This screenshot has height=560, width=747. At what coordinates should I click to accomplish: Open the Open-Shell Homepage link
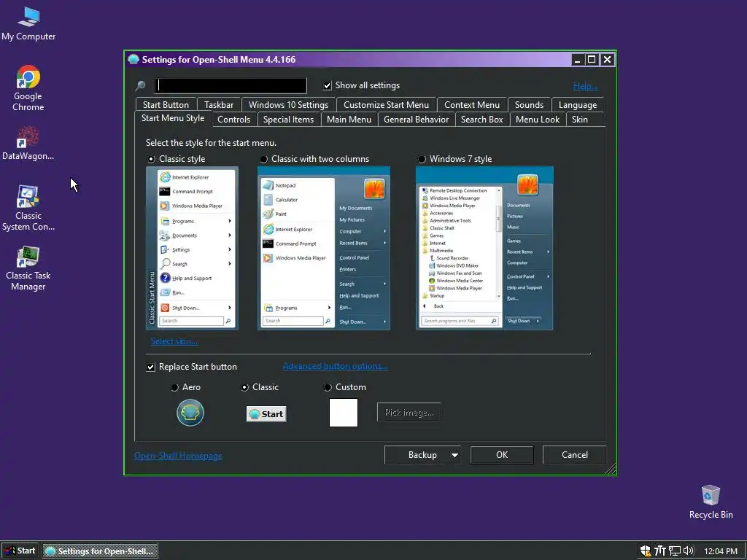pos(178,456)
